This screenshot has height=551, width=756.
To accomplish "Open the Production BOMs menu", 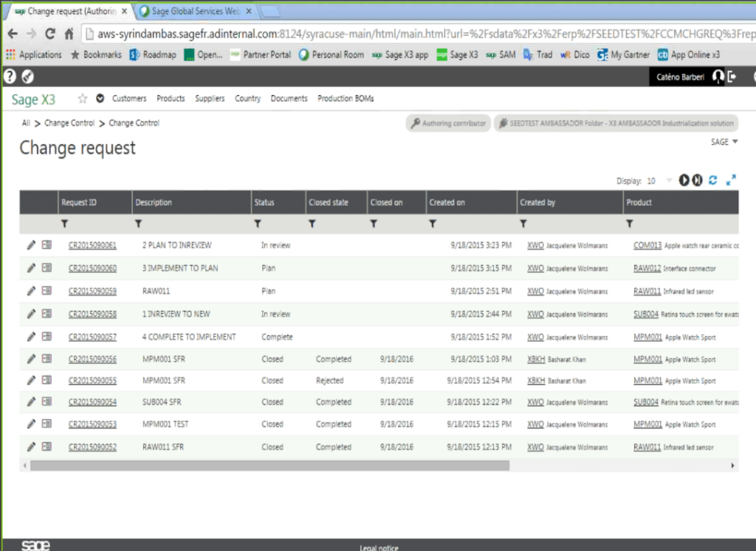I will (x=345, y=97).
